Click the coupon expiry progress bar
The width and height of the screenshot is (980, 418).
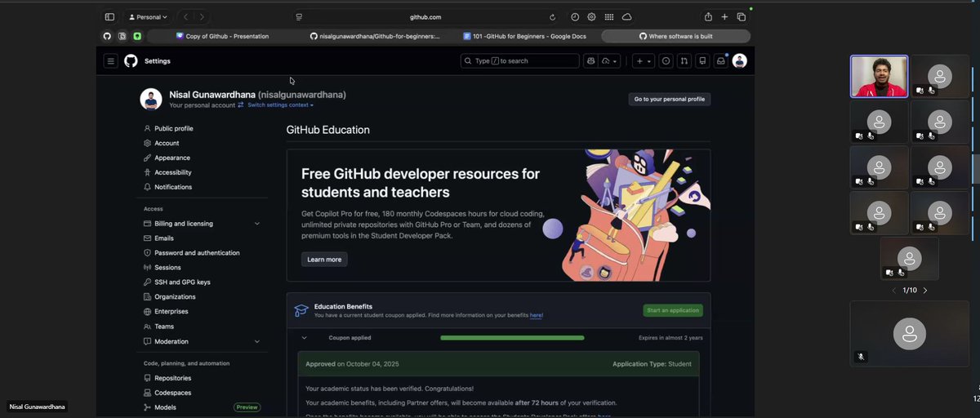click(512, 338)
